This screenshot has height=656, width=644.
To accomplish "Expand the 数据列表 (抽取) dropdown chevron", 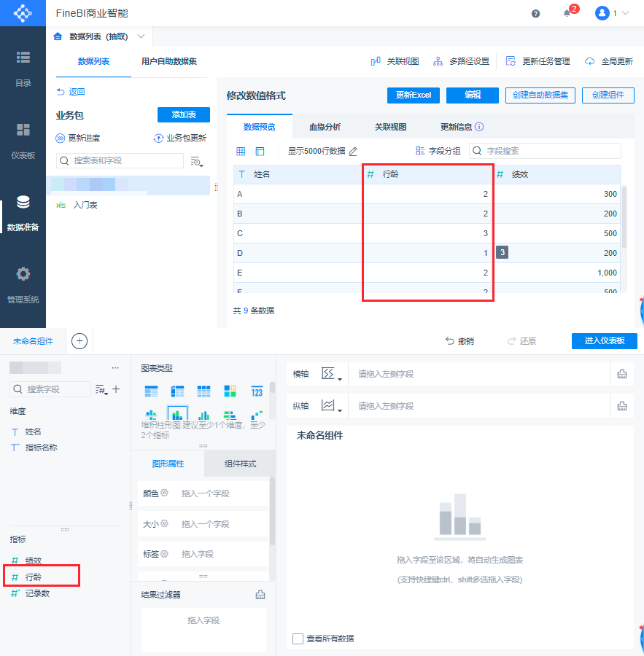I will coord(141,36).
